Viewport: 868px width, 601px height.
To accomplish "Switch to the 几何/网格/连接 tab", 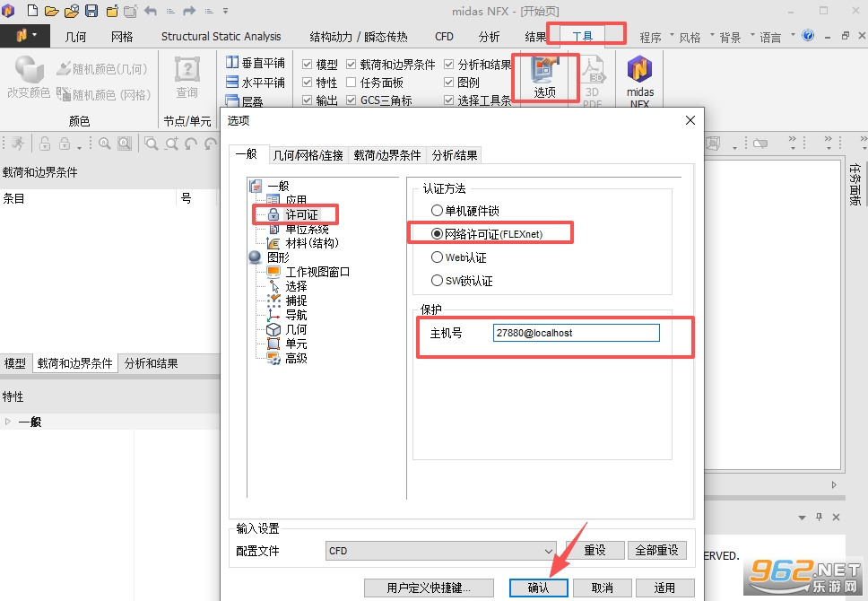I will point(308,156).
